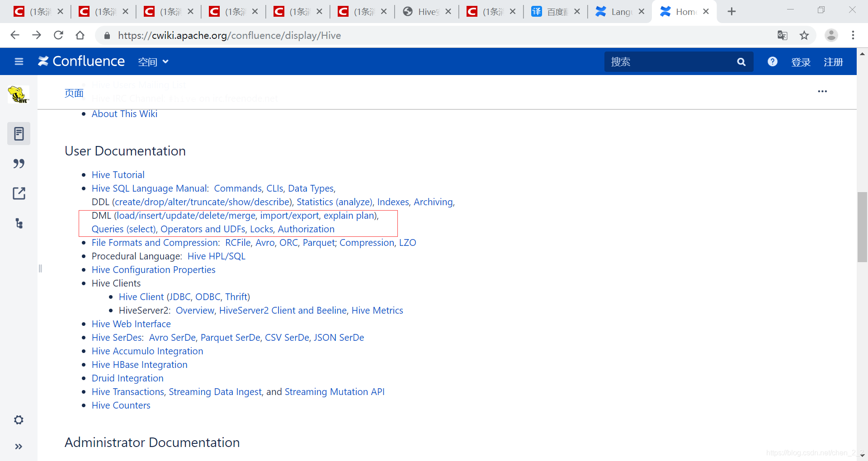
Task: Go back to previous page
Action: [15, 35]
